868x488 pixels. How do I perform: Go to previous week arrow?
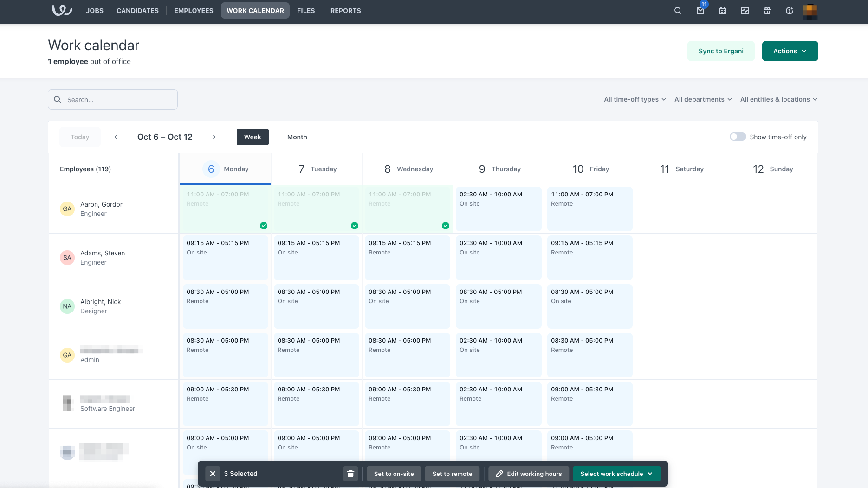click(x=116, y=137)
